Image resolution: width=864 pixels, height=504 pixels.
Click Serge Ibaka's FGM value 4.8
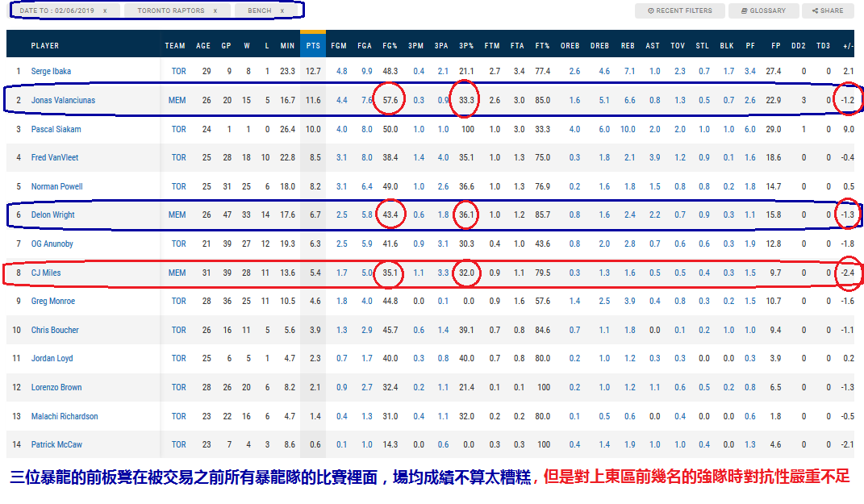[x=341, y=71]
